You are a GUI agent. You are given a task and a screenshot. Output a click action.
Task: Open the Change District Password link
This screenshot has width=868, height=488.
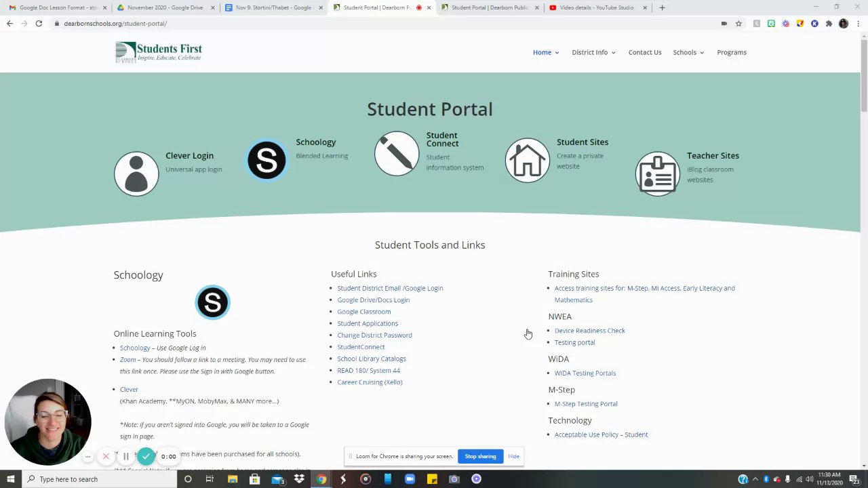[x=374, y=335]
